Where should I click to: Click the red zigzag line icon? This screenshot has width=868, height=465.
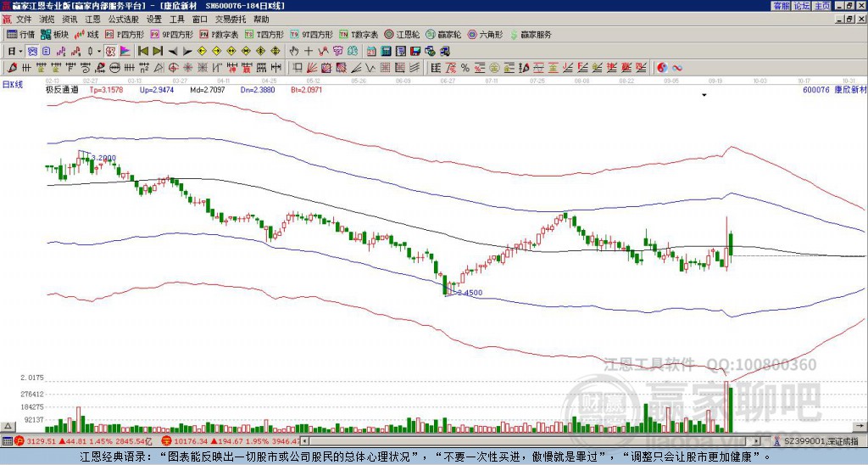323,52
